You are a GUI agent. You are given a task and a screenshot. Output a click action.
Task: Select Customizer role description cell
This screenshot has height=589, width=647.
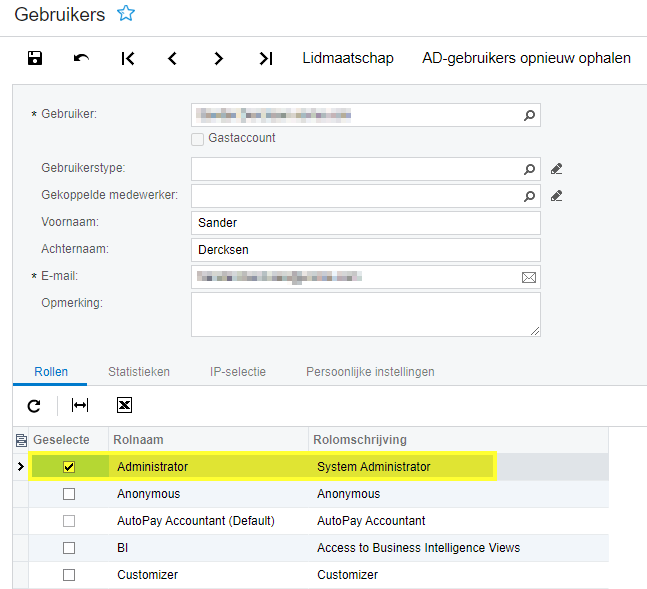(x=458, y=575)
